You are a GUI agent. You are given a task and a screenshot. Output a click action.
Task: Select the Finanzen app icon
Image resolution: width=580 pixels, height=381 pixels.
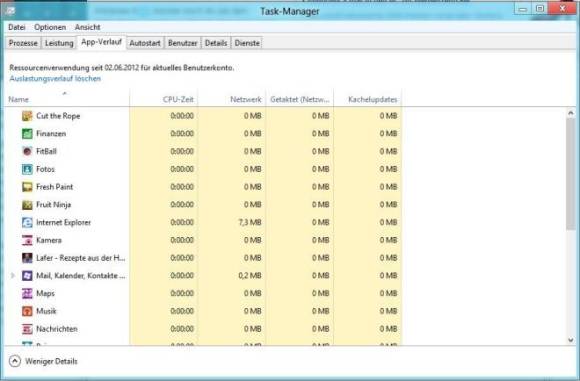click(27, 134)
